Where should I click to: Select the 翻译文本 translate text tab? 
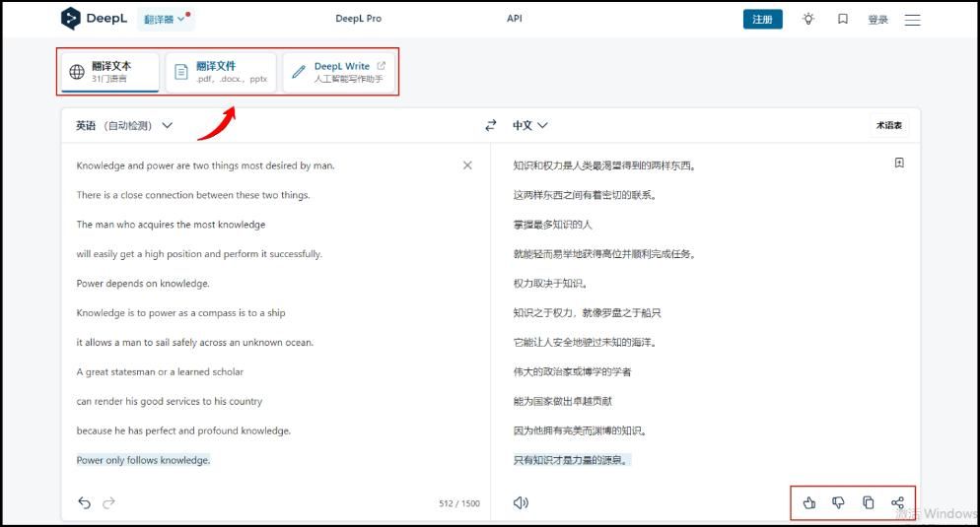(x=110, y=72)
